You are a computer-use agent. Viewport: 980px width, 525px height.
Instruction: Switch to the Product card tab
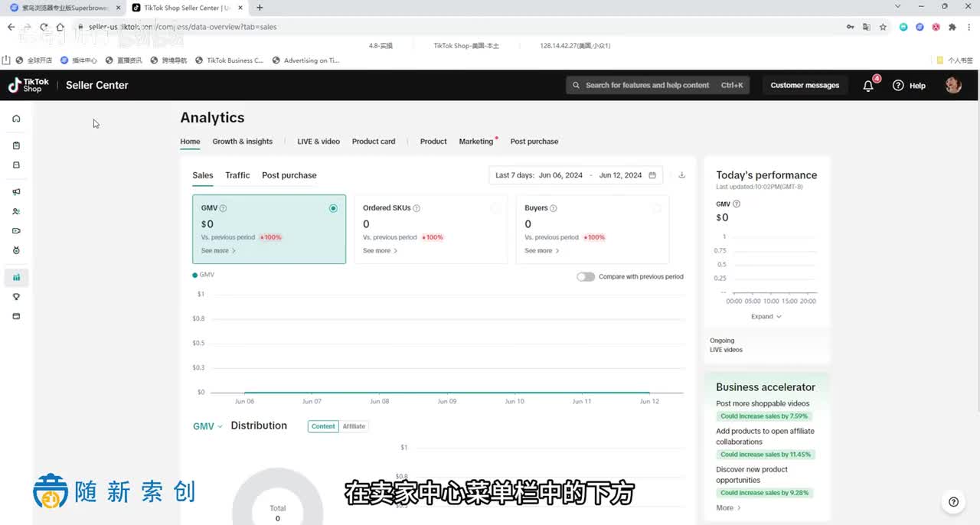click(x=374, y=142)
